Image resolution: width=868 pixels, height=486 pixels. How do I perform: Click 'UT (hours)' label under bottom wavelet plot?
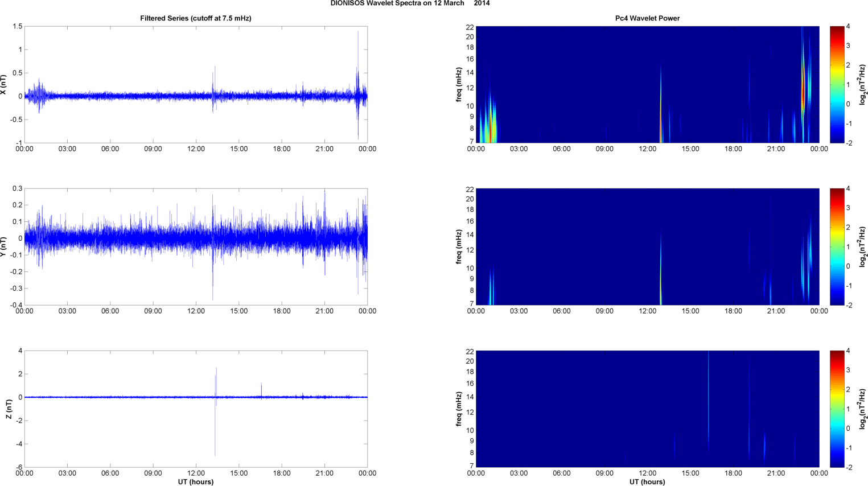647,481
